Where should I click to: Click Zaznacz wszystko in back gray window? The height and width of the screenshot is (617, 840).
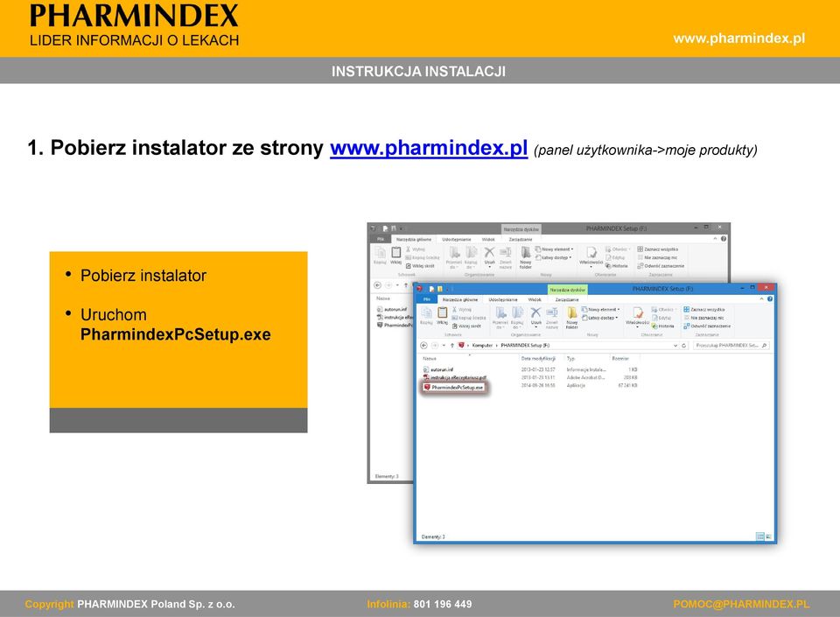pos(658,249)
